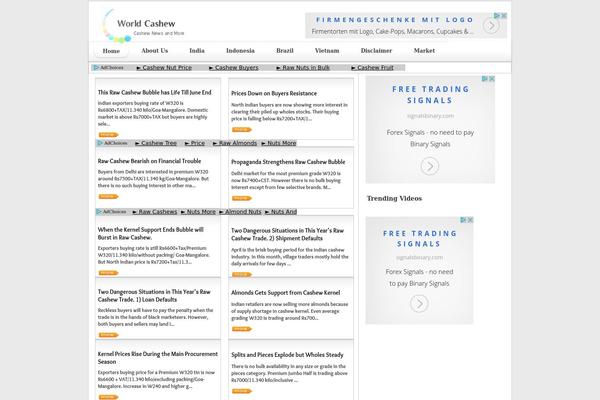Open article When the Kernel Support Ends Bubble will Burst
The width and height of the screenshot is (600, 400).
[x=151, y=233]
